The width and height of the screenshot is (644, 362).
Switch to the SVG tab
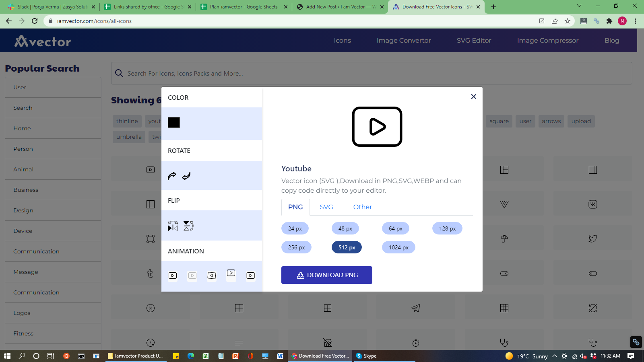pos(326,207)
